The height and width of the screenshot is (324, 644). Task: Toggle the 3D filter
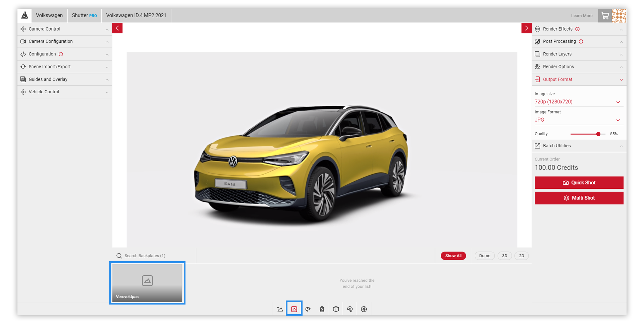(x=504, y=256)
